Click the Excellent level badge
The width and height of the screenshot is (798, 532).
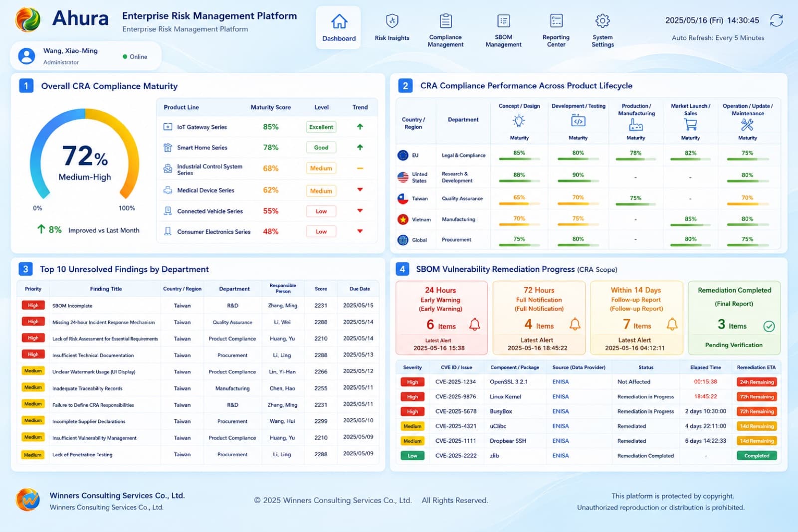point(321,127)
